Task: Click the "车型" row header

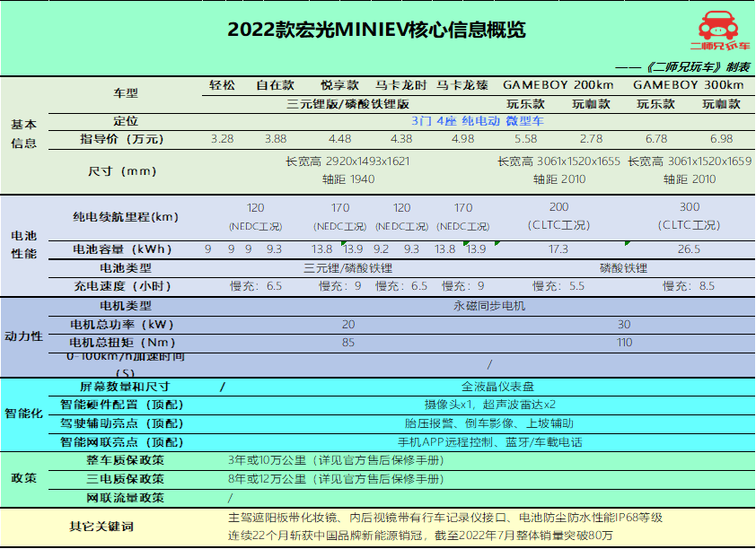Action: [x=126, y=93]
